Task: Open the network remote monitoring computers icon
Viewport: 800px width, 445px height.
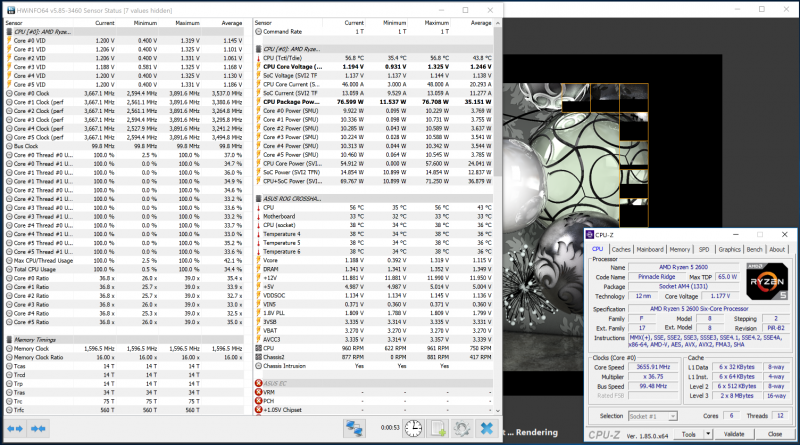Action: pos(354,428)
